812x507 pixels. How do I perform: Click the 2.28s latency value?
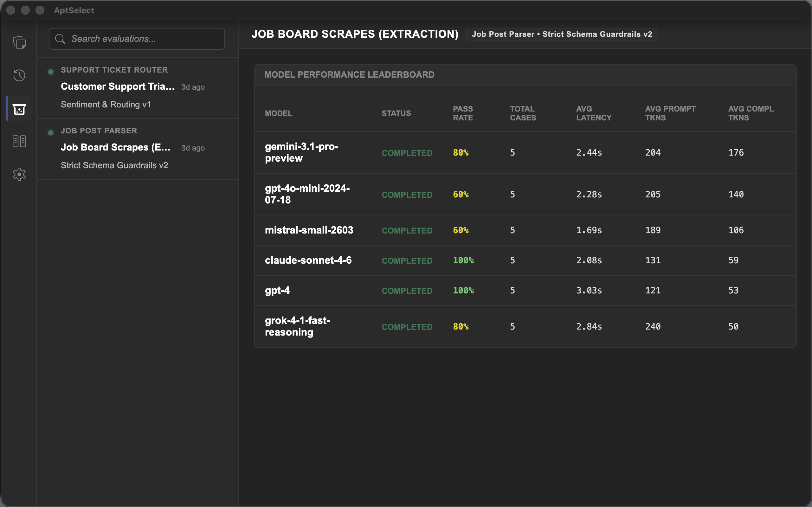(589, 195)
